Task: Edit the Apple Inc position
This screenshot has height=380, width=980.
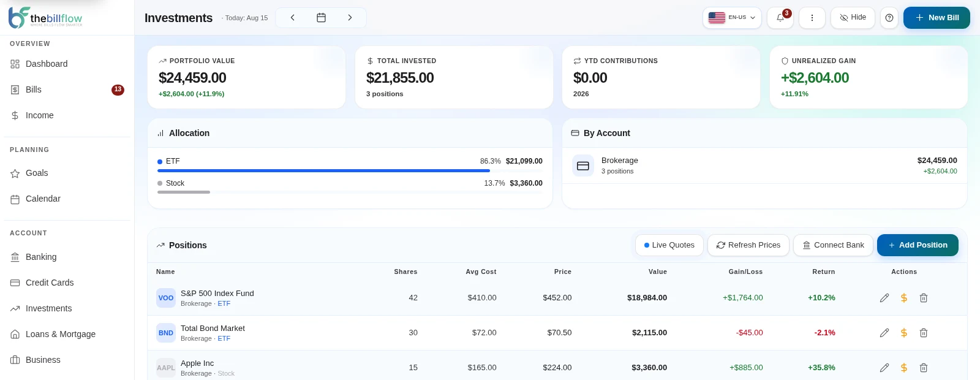Action: click(884, 368)
